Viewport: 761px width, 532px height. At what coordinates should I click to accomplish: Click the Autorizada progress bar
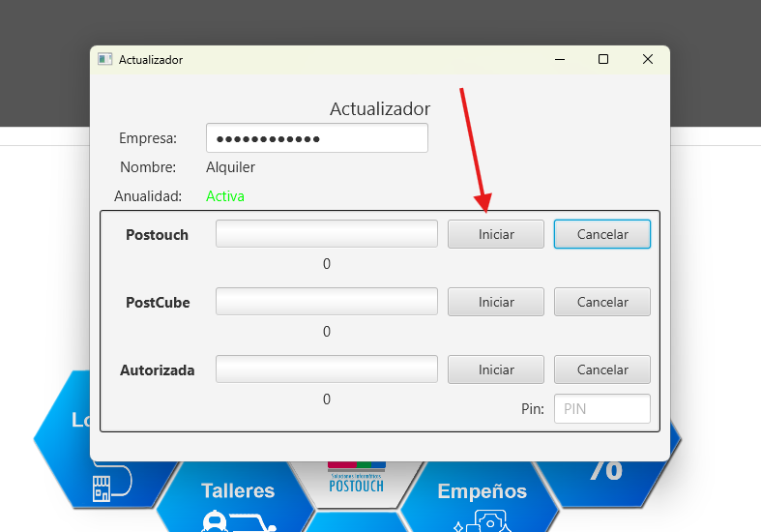(326, 369)
